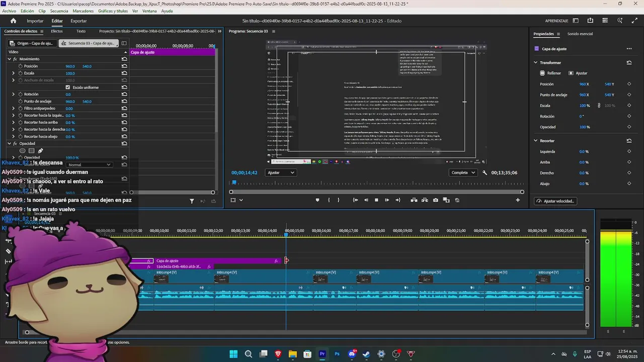Collapse the Movimiento effect group
644x362 pixels.
point(9,59)
